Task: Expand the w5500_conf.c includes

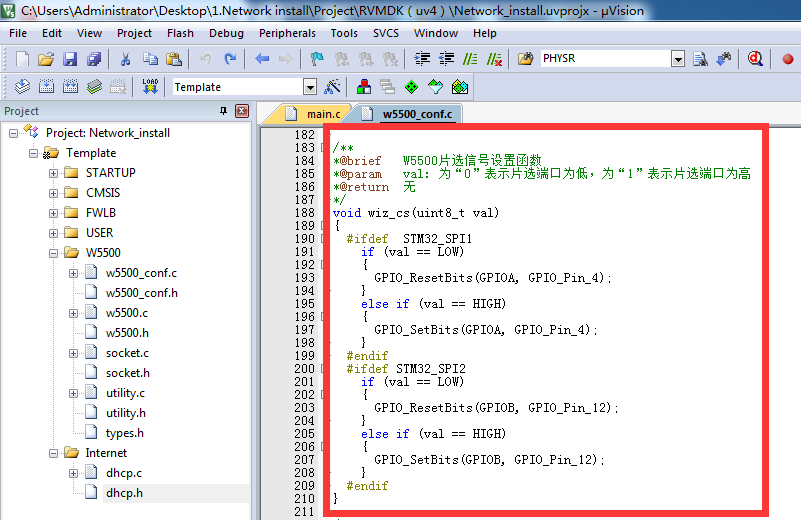Action: (74, 273)
